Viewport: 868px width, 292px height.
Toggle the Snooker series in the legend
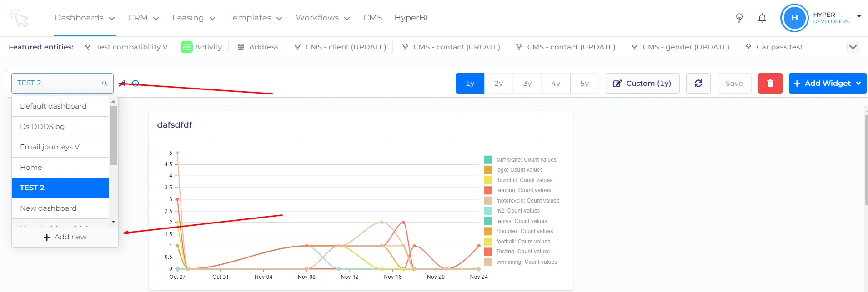(x=518, y=231)
